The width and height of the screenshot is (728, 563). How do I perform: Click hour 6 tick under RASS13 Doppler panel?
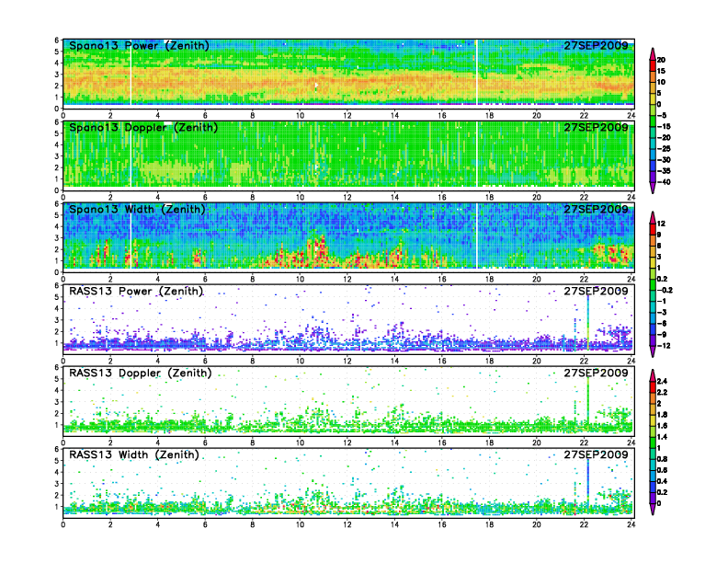(205, 443)
